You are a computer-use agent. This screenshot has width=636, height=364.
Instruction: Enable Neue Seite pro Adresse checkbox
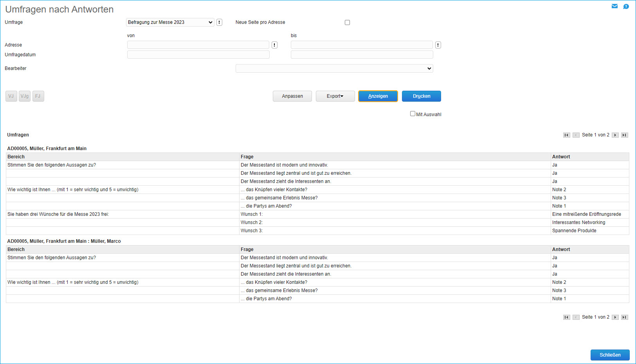[347, 22]
